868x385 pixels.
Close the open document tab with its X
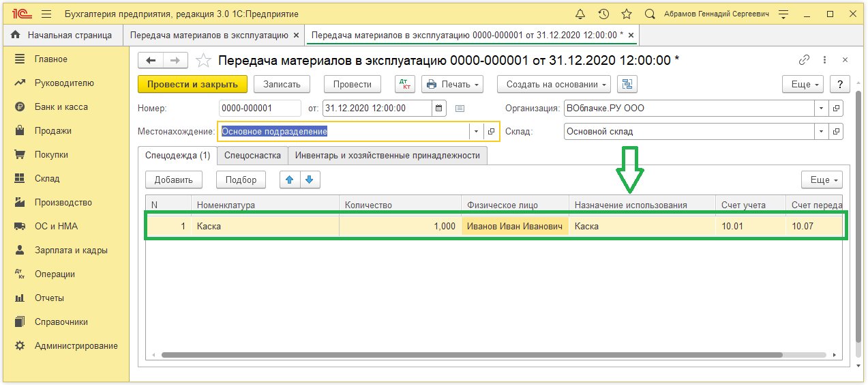(x=631, y=35)
